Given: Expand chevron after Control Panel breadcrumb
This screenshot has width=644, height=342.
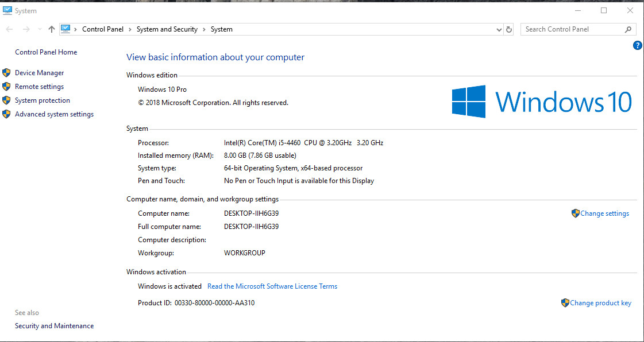Looking at the screenshot, I should click(130, 29).
